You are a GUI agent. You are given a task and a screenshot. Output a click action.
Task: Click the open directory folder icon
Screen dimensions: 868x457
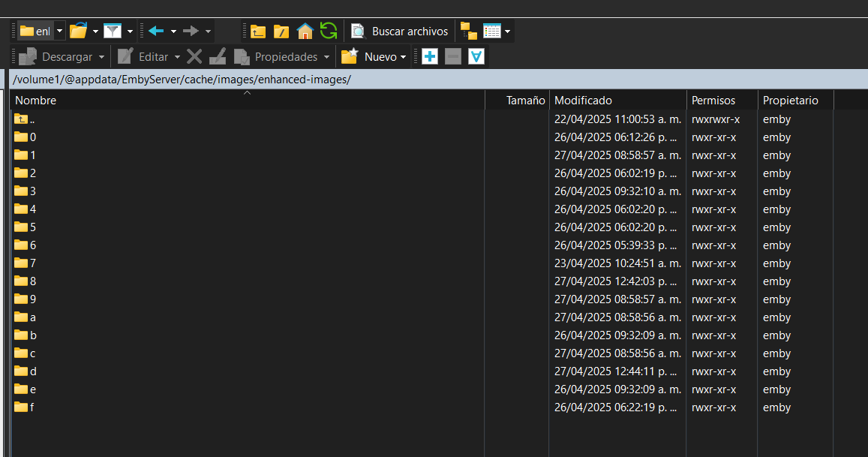click(x=78, y=32)
